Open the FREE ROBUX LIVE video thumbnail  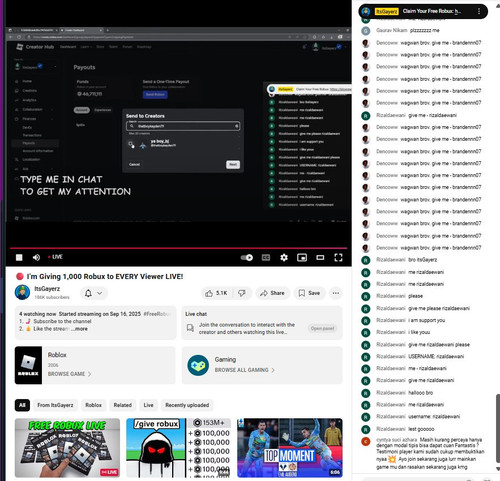tap(67, 448)
